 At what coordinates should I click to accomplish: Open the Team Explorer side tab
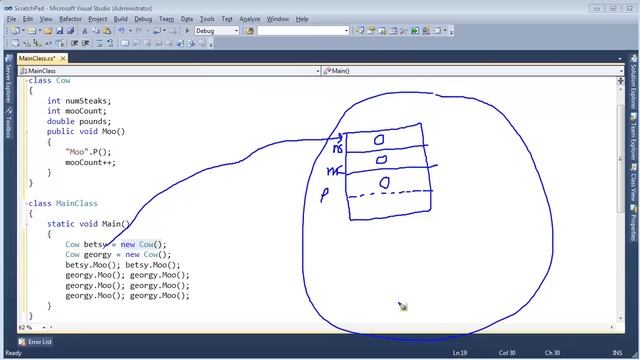(x=633, y=138)
